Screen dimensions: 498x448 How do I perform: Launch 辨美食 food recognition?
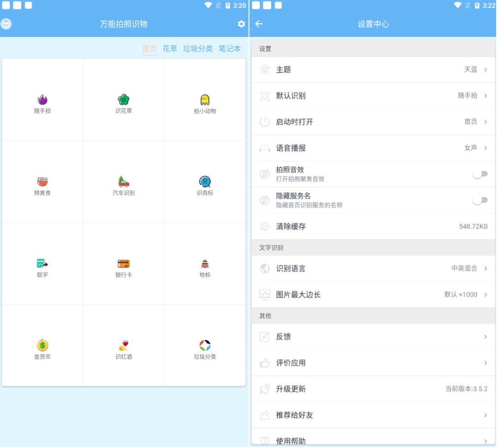click(x=41, y=182)
